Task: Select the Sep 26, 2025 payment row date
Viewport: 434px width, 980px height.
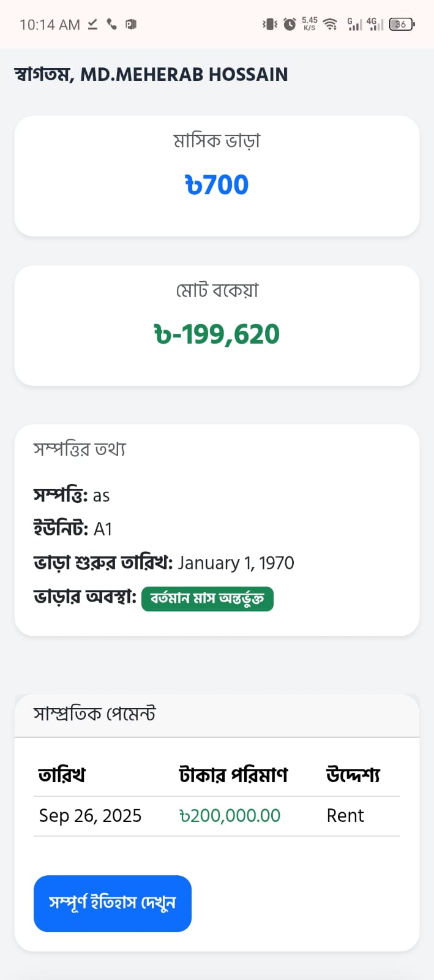Action: point(90,816)
